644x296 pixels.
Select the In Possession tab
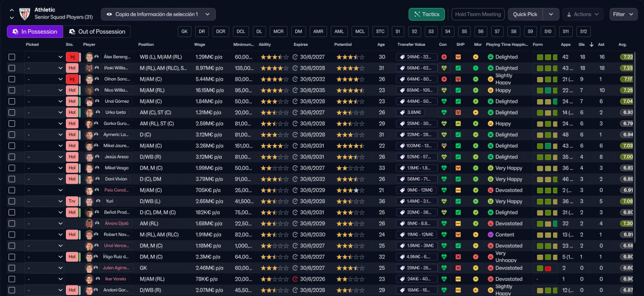tap(35, 32)
